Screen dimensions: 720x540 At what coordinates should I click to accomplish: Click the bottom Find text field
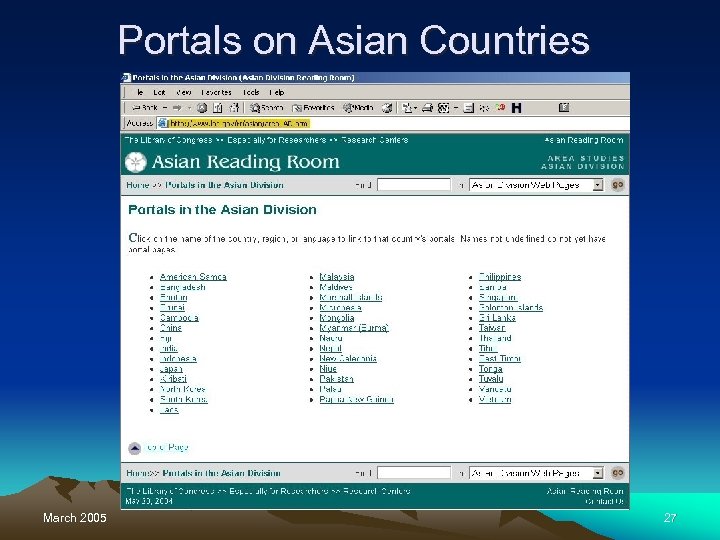[414, 472]
